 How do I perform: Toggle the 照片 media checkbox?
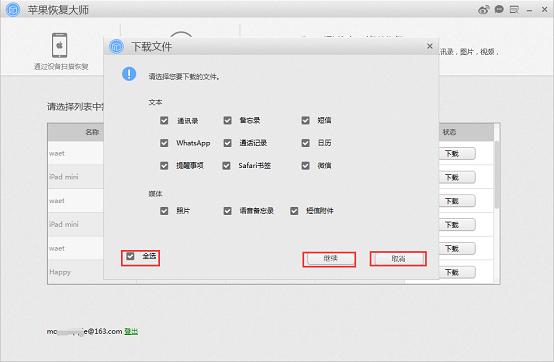click(x=164, y=211)
